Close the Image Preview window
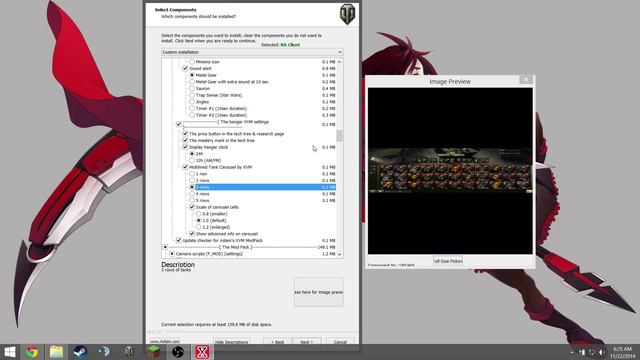This screenshot has width=640, height=360. pyautogui.click(x=526, y=79)
